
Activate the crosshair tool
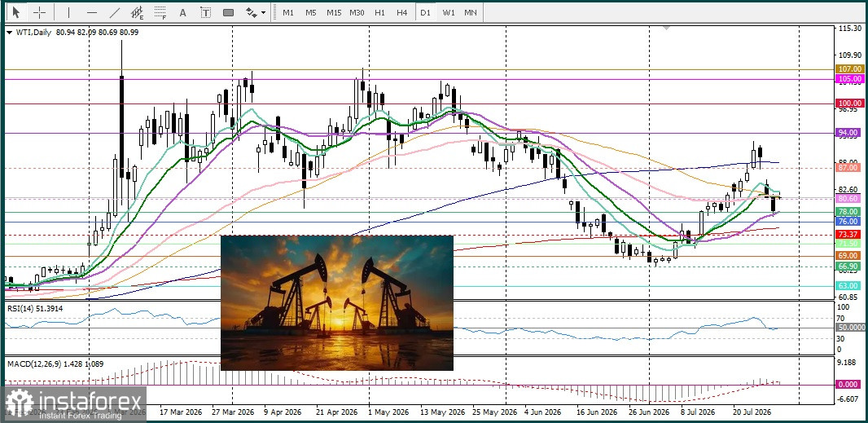pyautogui.click(x=40, y=12)
